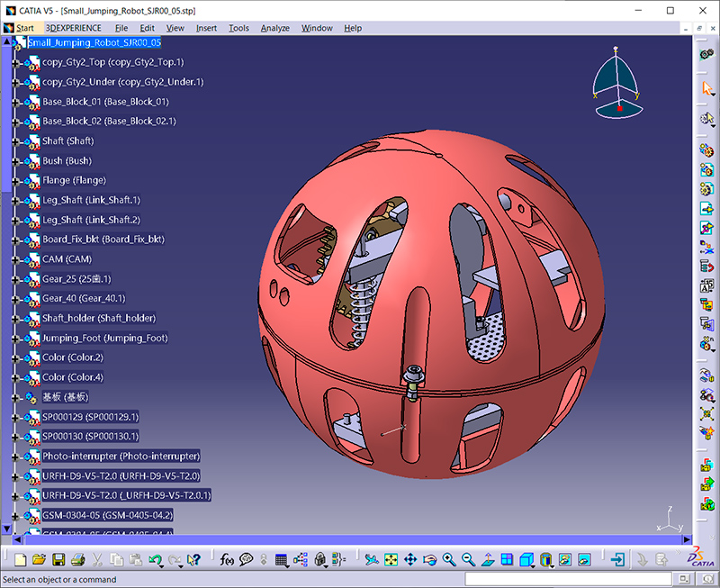This screenshot has width=720, height=588.
Task: Select the Rotate view tool
Action: point(430,559)
